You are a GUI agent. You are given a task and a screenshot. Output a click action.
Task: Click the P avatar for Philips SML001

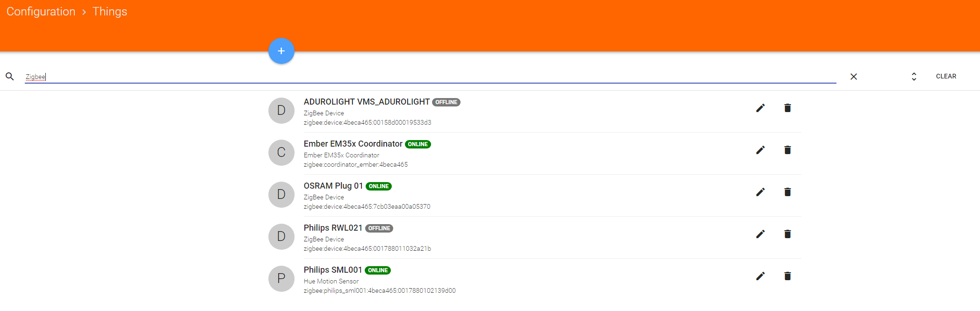(281, 279)
